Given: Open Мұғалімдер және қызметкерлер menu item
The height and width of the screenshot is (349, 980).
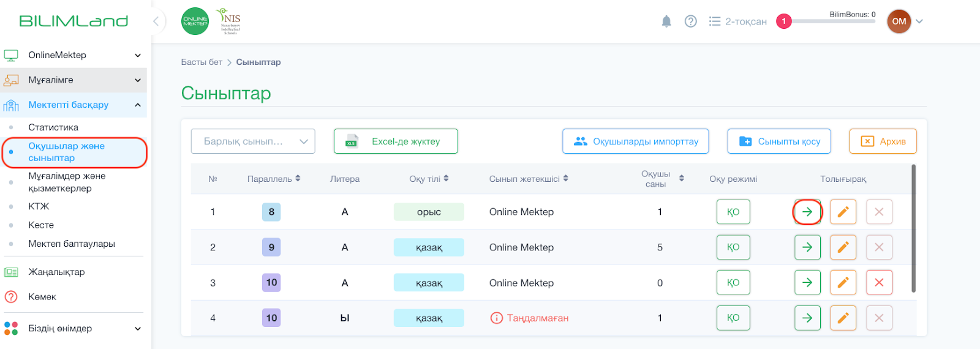Looking at the screenshot, I should click(67, 182).
